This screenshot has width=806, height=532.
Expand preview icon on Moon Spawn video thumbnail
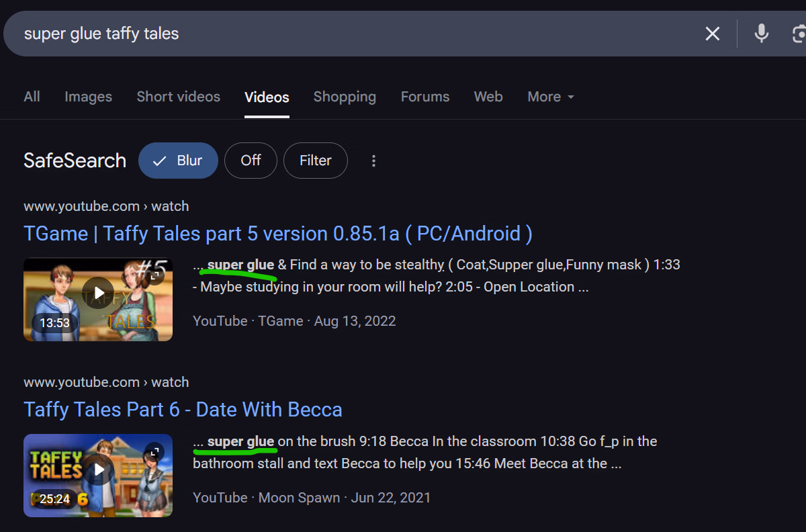[x=154, y=451]
